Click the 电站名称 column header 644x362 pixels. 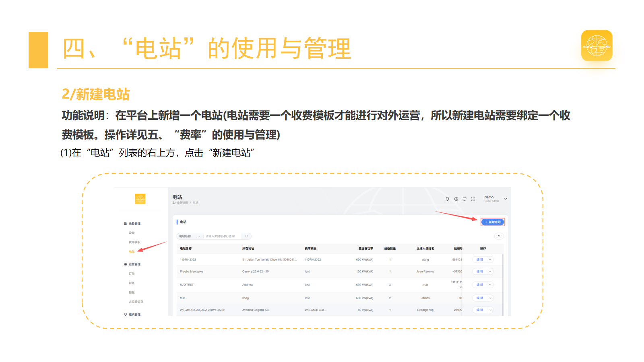coord(186,249)
